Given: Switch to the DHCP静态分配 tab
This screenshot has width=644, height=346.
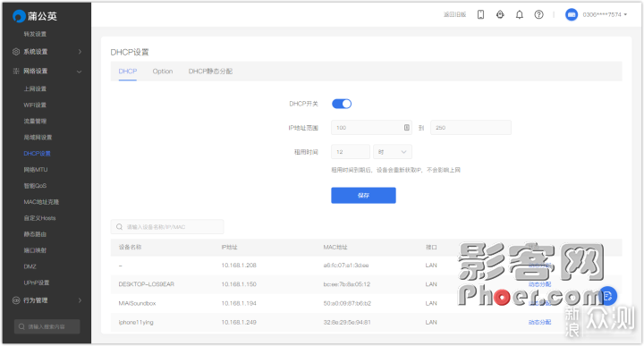Looking at the screenshot, I should [x=210, y=72].
